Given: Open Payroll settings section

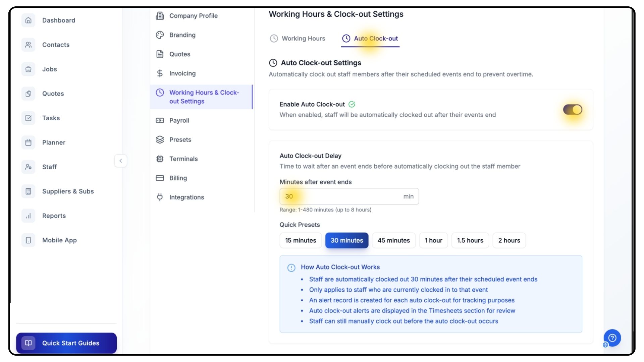Looking at the screenshot, I should [x=179, y=121].
